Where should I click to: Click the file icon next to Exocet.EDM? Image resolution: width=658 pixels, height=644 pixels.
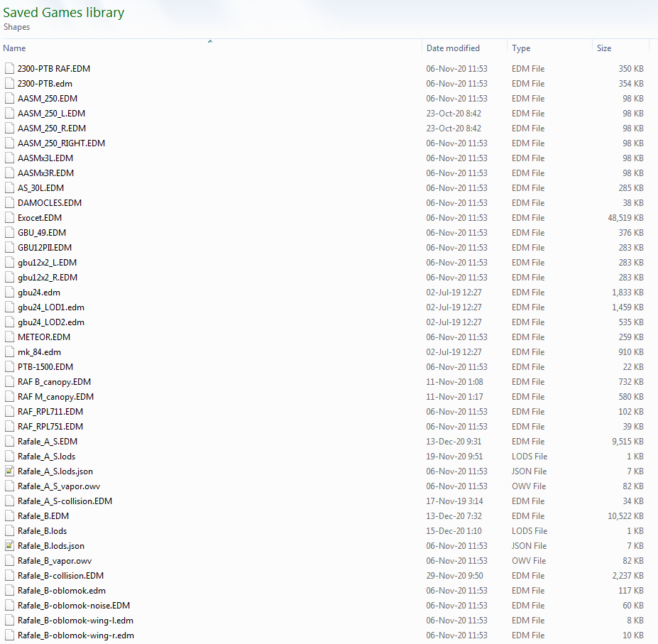9,217
